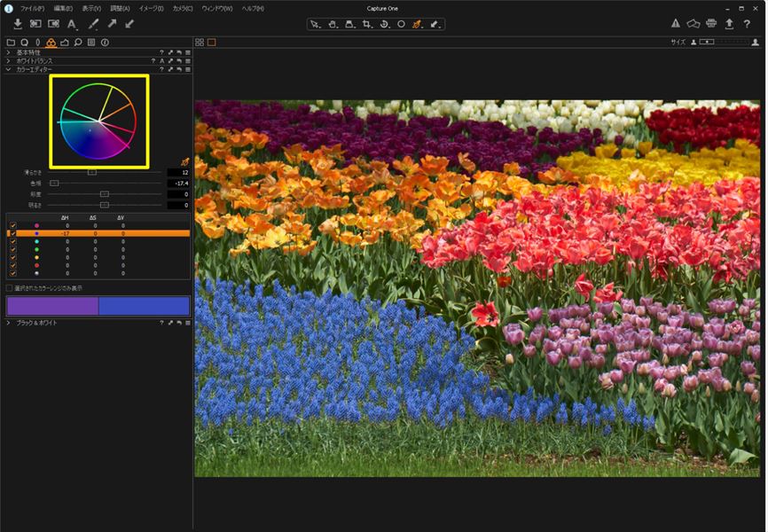
Task: Click the Import images download icon
Action: (18, 24)
